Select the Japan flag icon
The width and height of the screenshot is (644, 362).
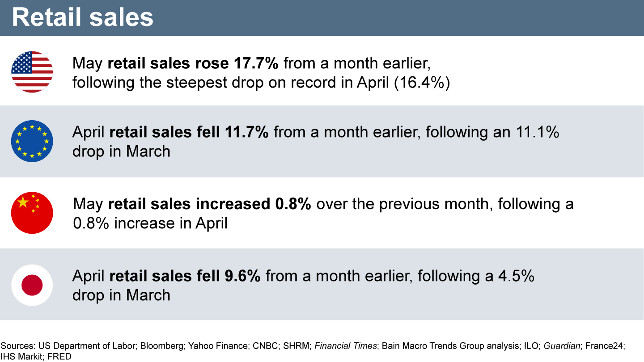point(32,285)
